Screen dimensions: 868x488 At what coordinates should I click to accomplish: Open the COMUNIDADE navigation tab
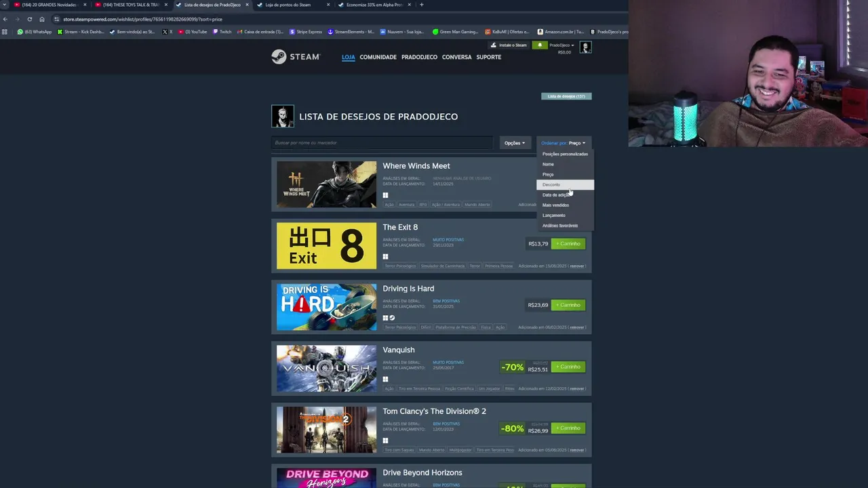(378, 57)
